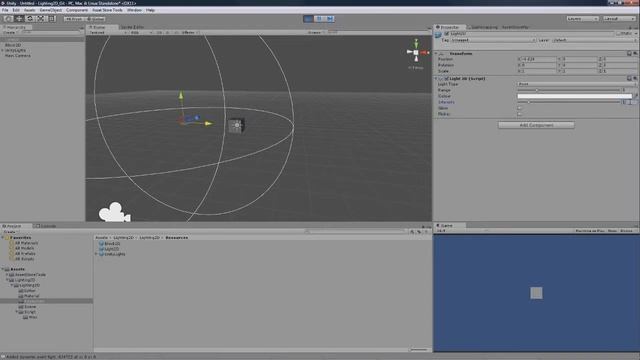Toggle the Glow checkbox

click(x=520, y=108)
